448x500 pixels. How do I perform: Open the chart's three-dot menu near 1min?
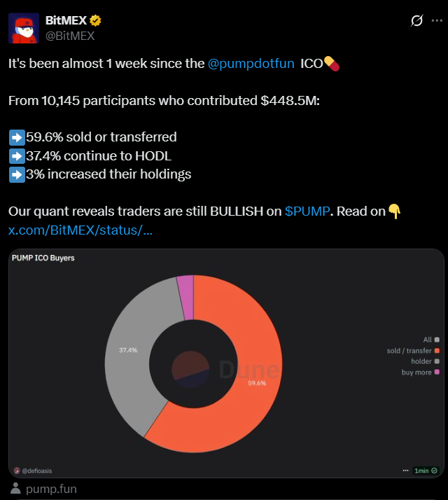(405, 471)
